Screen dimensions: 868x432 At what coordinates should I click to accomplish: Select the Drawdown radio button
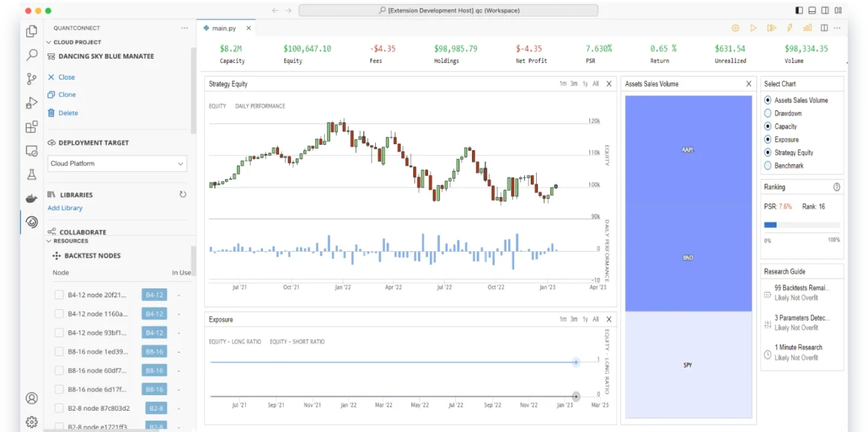coord(769,113)
